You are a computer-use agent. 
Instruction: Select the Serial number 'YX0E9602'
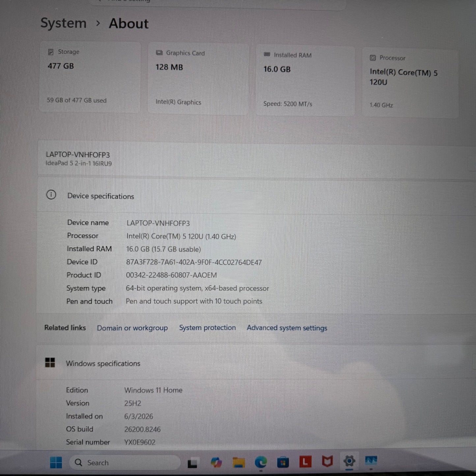point(140,442)
